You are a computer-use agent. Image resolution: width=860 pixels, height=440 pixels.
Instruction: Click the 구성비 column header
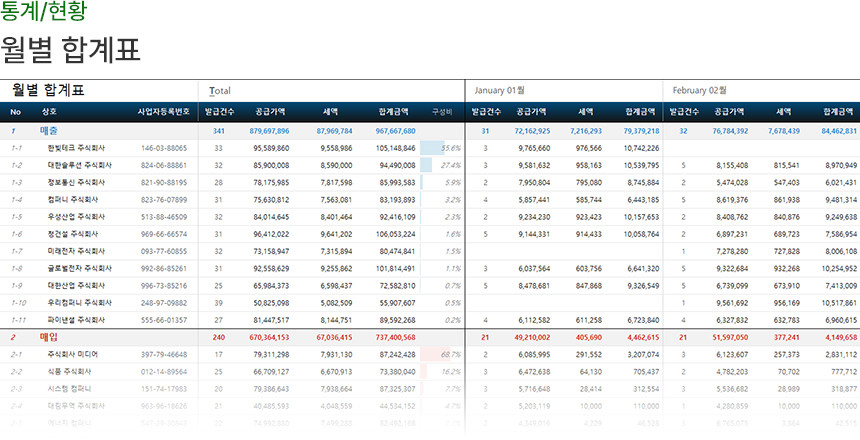[x=442, y=112]
